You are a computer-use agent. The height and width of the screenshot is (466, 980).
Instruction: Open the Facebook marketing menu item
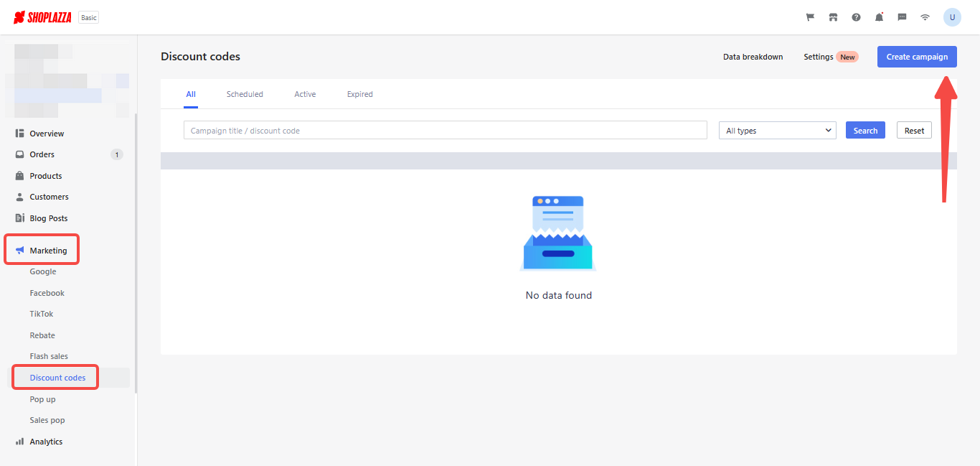click(47, 293)
